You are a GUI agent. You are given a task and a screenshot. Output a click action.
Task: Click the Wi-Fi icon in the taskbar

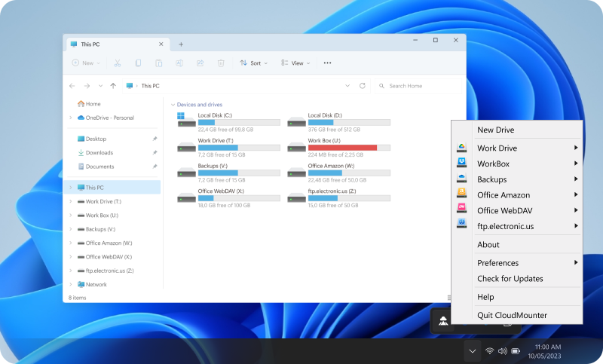(x=489, y=351)
